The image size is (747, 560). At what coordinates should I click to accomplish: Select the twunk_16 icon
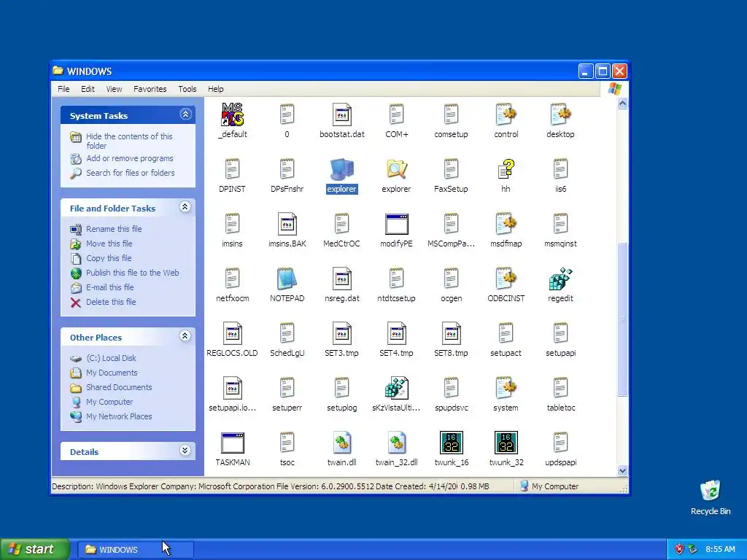(x=451, y=443)
